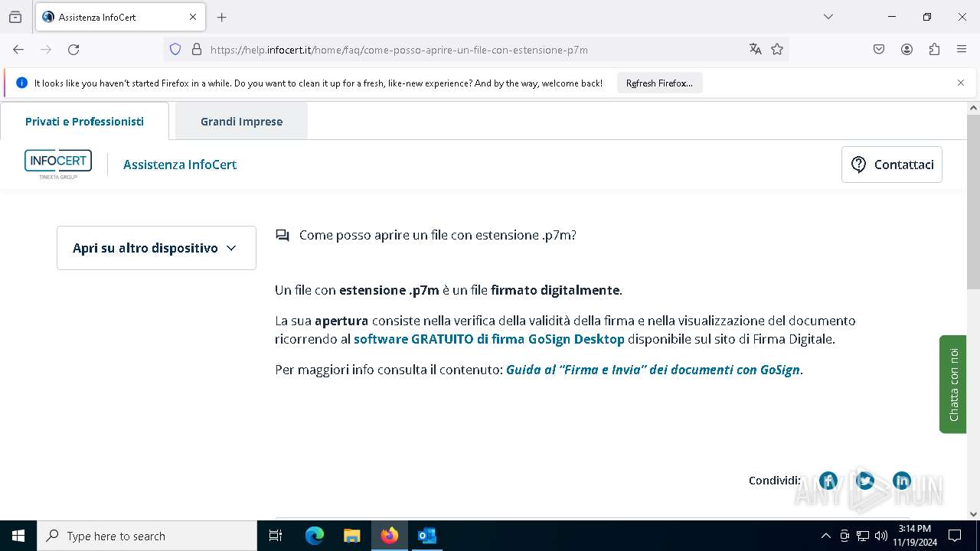Click the heading Come posso aprire un file

437,235
